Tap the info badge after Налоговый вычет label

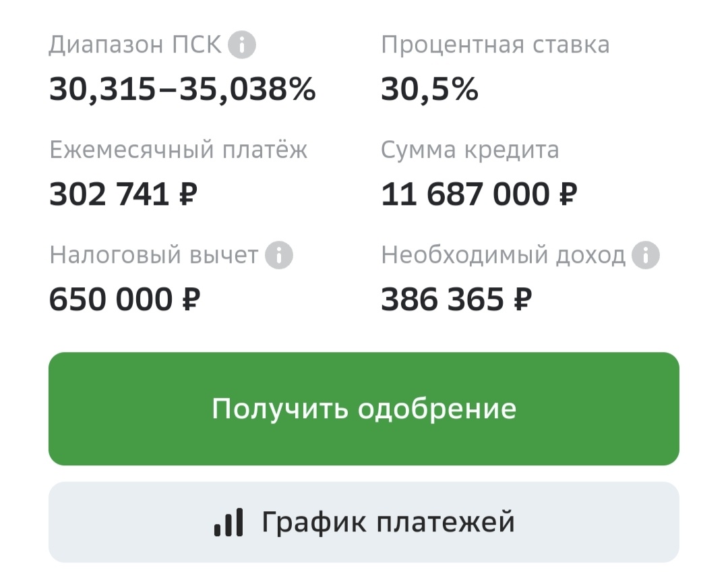[x=278, y=255]
